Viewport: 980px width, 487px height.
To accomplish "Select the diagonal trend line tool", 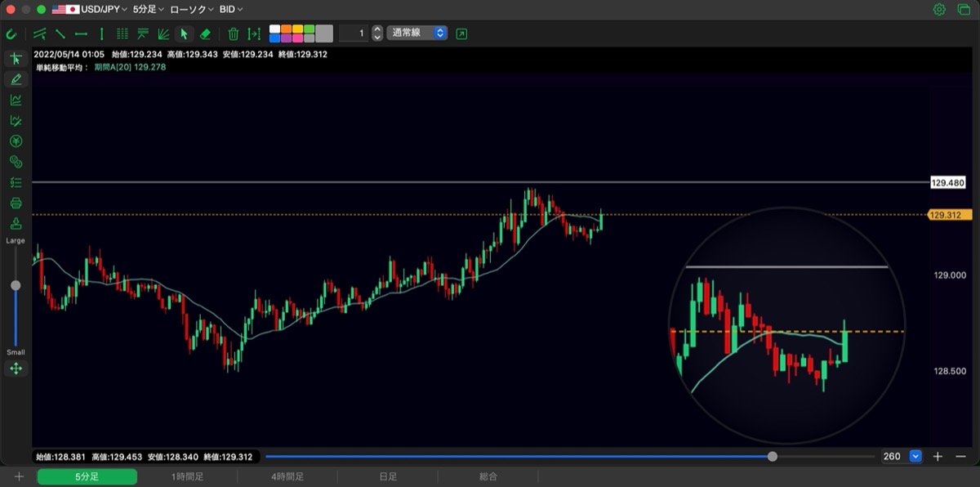I will (60, 34).
